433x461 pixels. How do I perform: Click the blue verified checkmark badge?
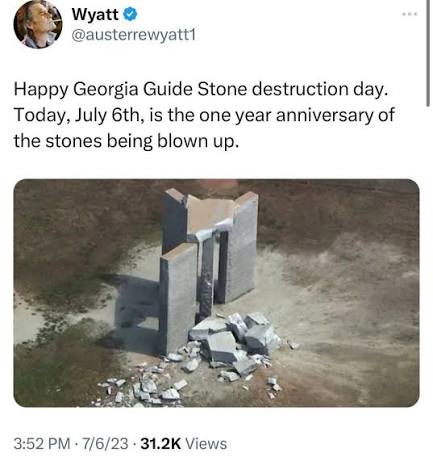[x=130, y=14]
